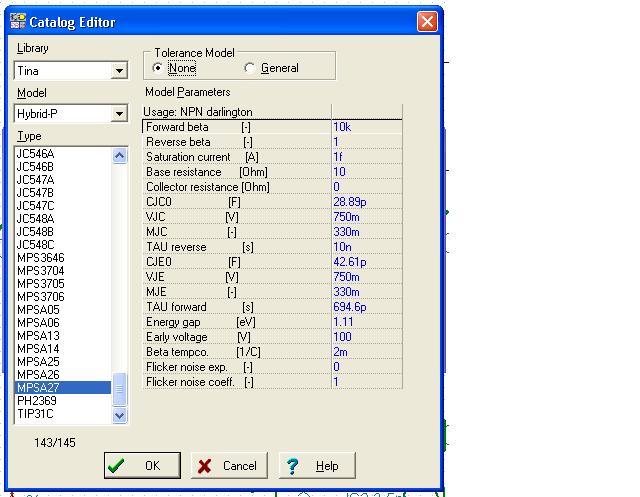Select TIP31C in the Type list

coord(63,414)
